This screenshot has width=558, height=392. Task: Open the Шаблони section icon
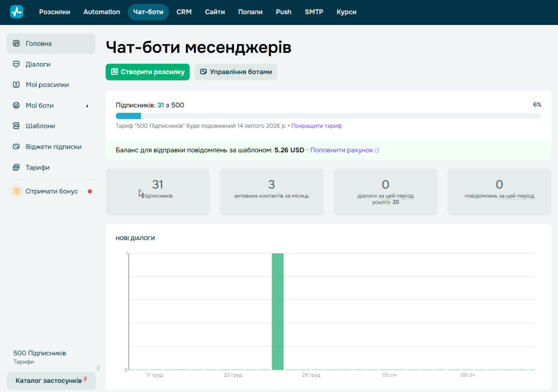tap(16, 126)
